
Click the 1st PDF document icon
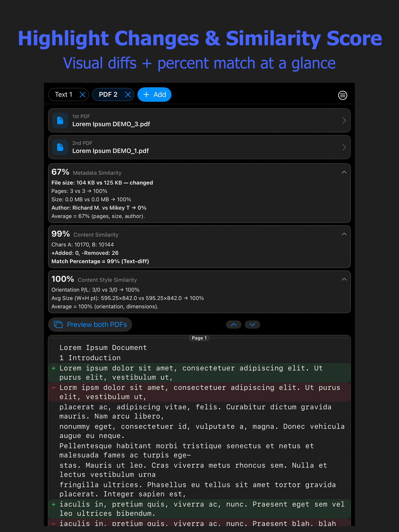tap(60, 120)
